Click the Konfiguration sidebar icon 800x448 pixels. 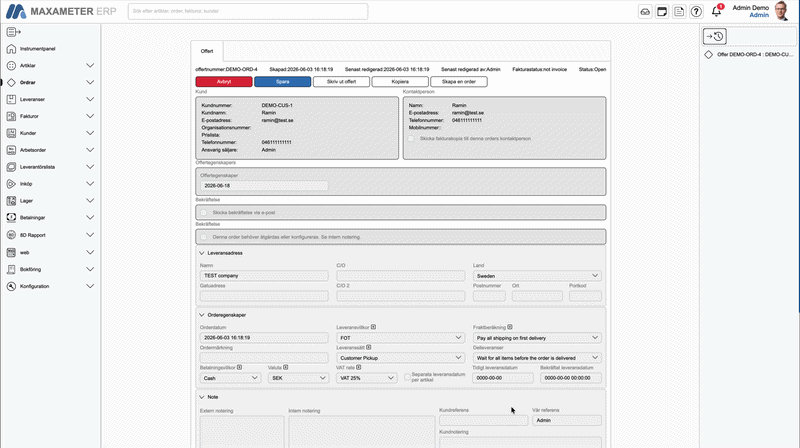pyautogui.click(x=11, y=286)
